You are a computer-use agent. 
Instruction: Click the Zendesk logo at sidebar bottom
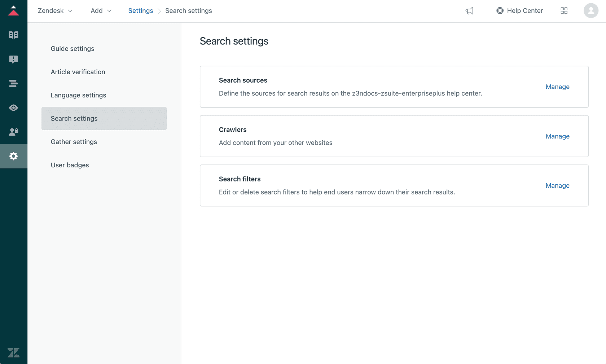click(14, 353)
